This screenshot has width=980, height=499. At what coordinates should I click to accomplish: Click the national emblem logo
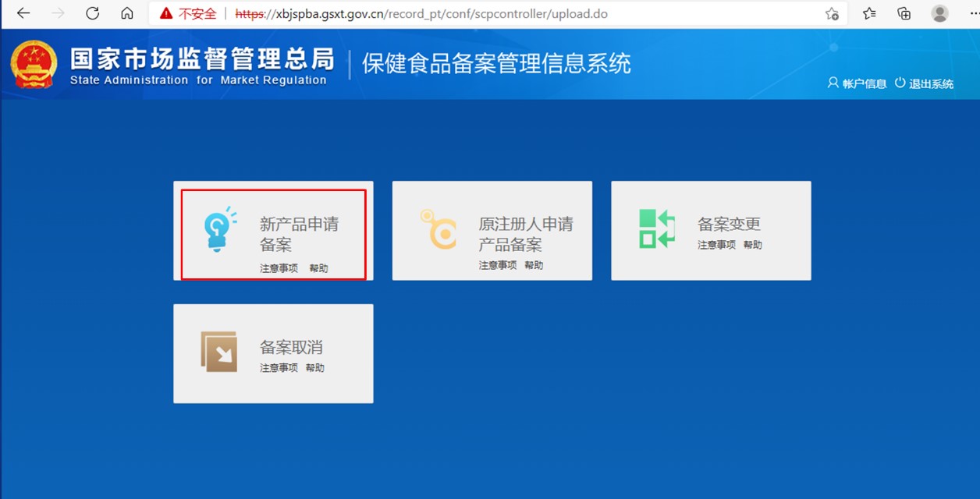coord(33,64)
